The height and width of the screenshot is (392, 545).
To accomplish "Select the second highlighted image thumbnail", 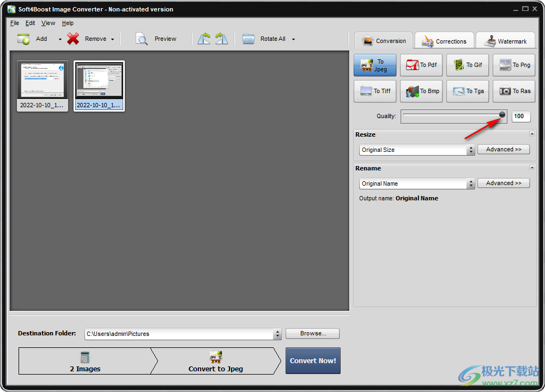I will click(x=99, y=86).
